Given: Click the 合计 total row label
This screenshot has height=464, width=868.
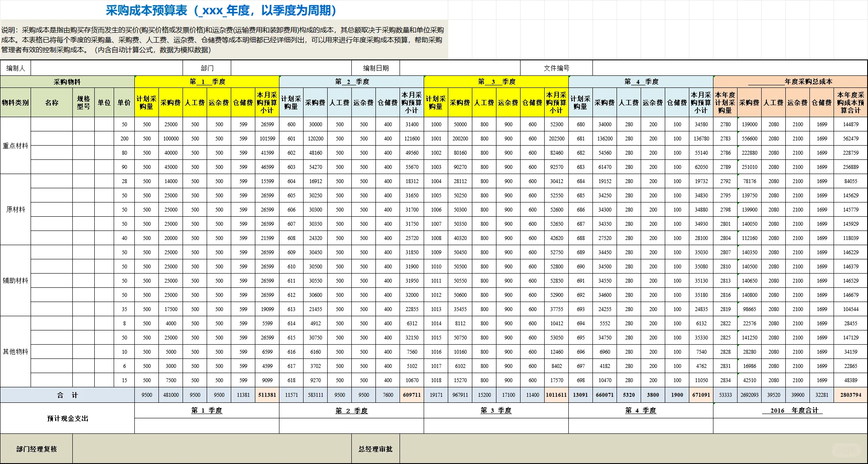Looking at the screenshot, I should (68, 395).
